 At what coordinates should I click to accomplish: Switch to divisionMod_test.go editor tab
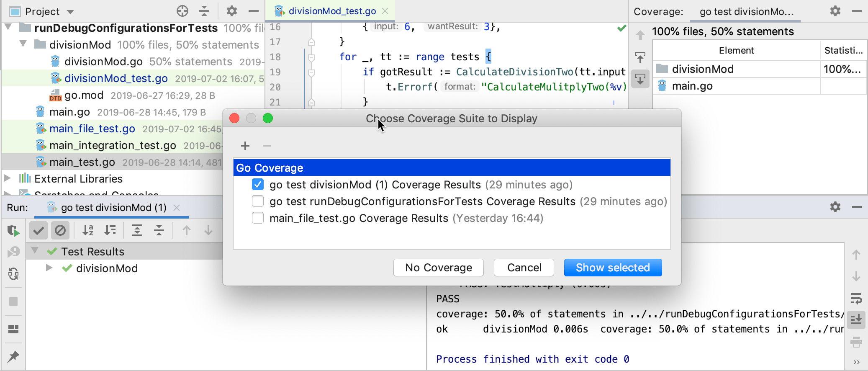332,11
